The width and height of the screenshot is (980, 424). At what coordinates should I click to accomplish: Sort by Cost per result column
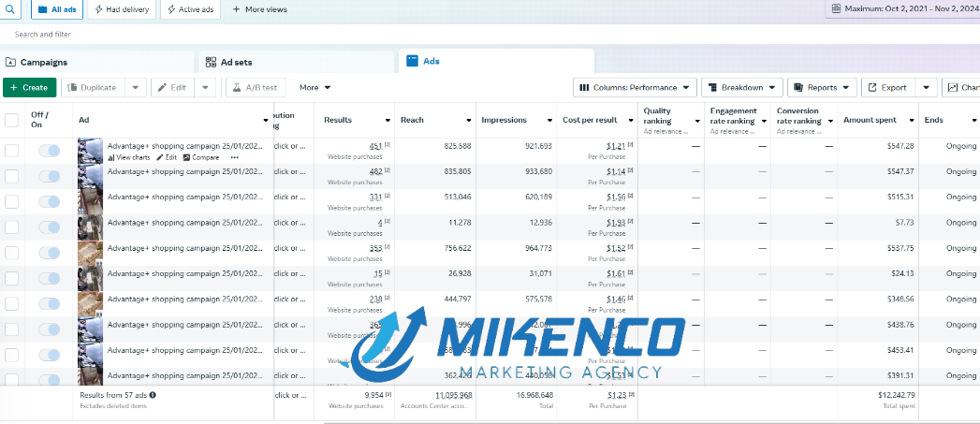pos(590,120)
